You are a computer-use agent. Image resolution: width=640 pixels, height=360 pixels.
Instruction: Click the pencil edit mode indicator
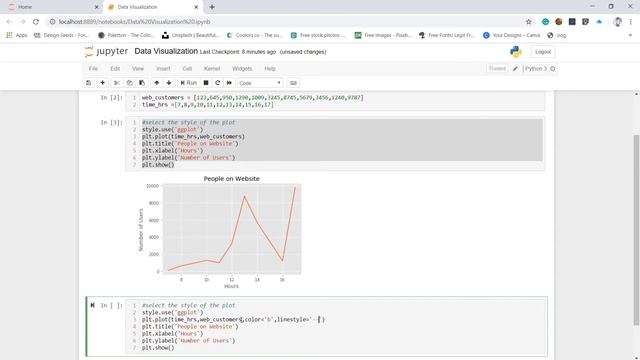515,69
